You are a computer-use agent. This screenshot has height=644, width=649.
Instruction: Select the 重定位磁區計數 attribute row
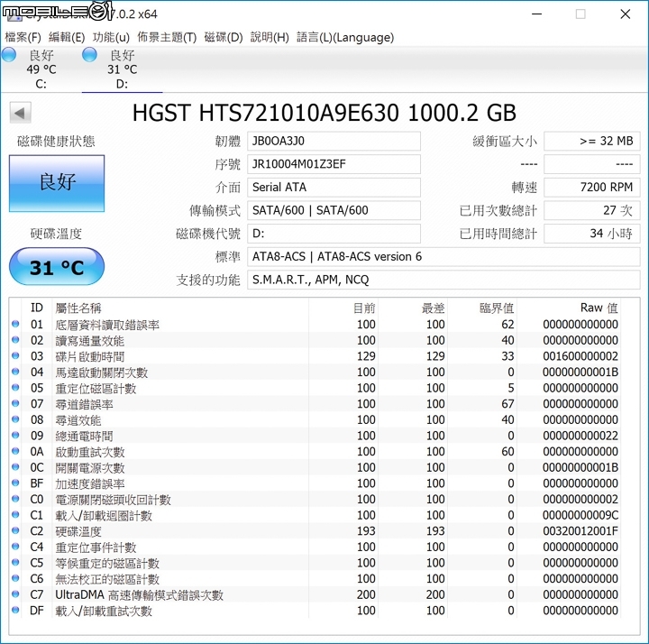click(x=315, y=388)
